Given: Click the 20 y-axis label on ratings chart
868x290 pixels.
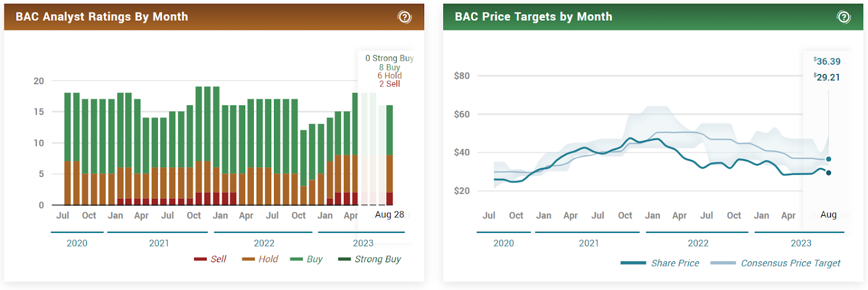Looking at the screenshot, I should tap(39, 81).
